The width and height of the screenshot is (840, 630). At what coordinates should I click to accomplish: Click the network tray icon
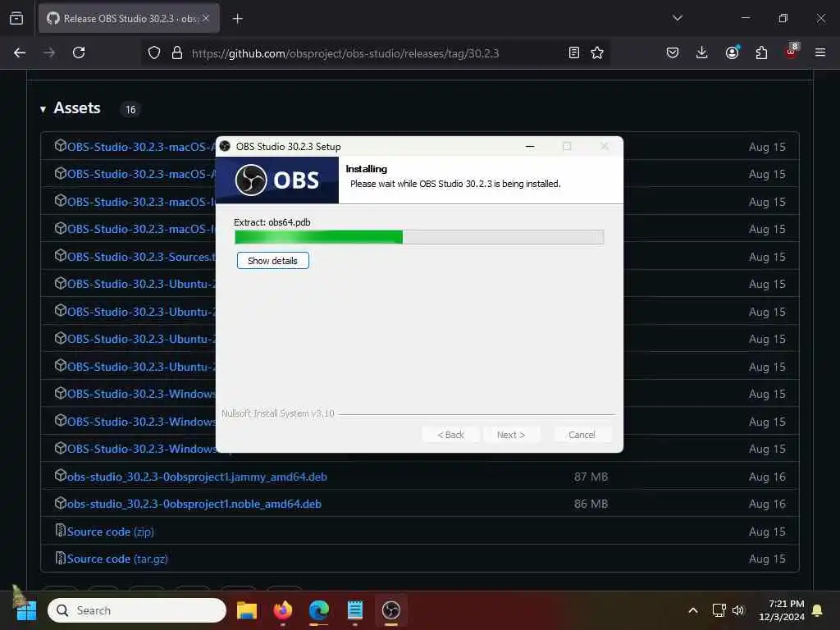pyautogui.click(x=719, y=610)
